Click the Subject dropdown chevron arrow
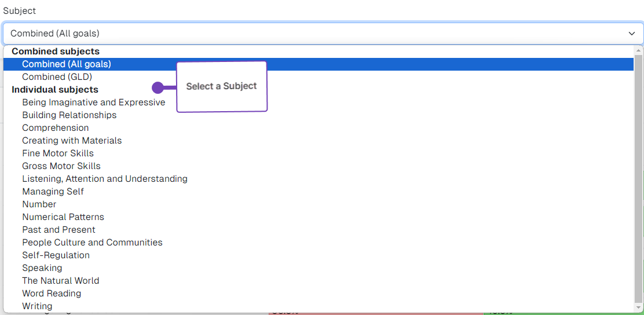This screenshot has width=644, height=315. click(631, 34)
